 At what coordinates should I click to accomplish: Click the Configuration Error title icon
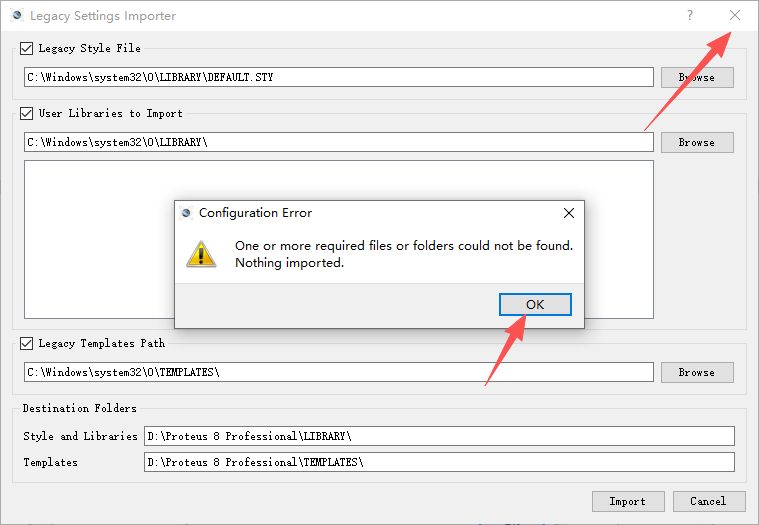tap(186, 212)
